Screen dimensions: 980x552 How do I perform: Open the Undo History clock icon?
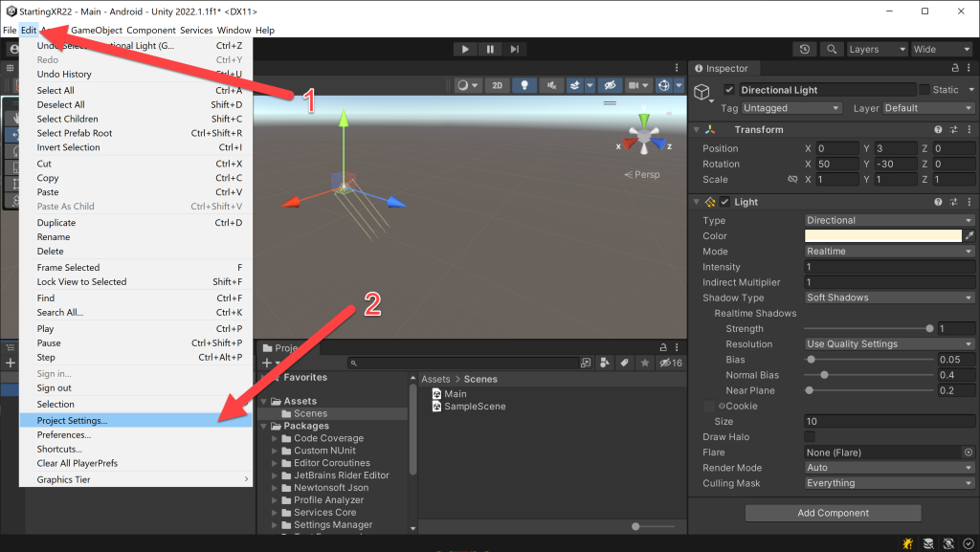point(804,50)
